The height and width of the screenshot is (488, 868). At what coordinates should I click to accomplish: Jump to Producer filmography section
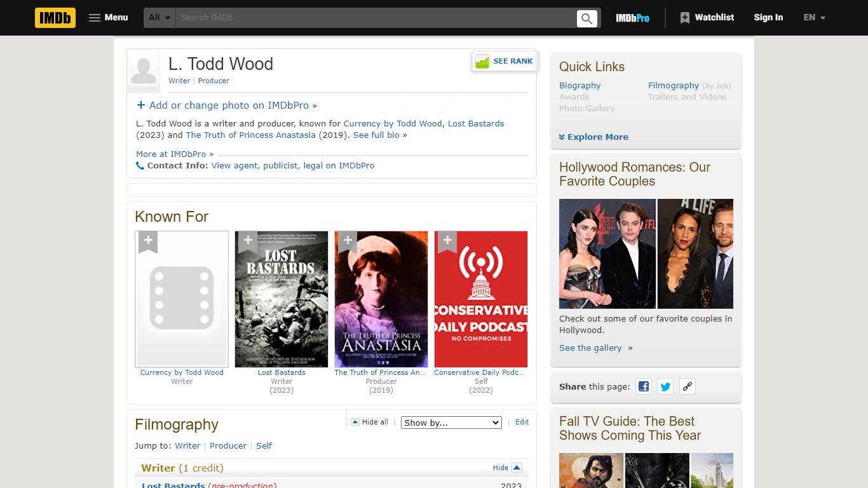click(x=228, y=446)
